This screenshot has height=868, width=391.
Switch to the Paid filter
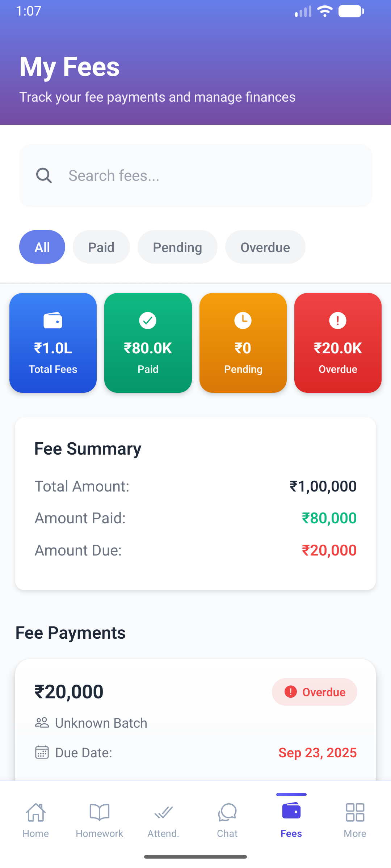(101, 247)
